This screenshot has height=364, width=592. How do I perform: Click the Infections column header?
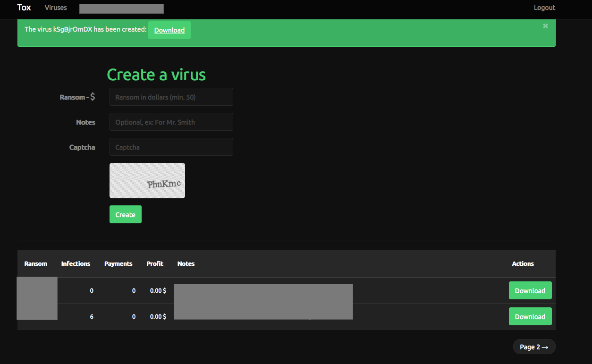pyautogui.click(x=76, y=263)
